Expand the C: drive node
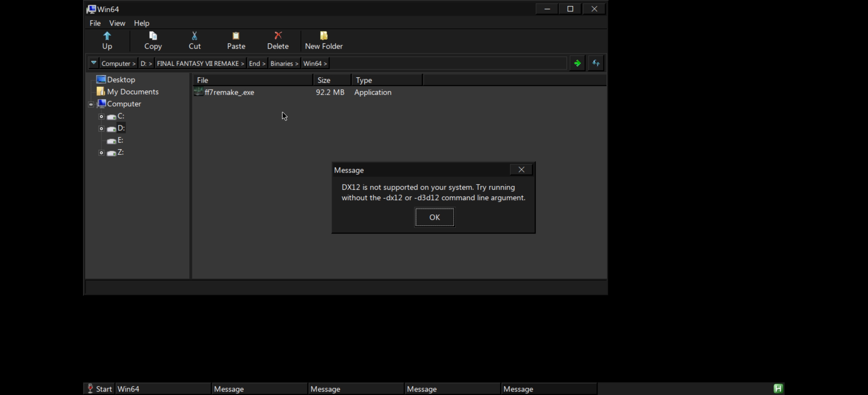 point(101,116)
